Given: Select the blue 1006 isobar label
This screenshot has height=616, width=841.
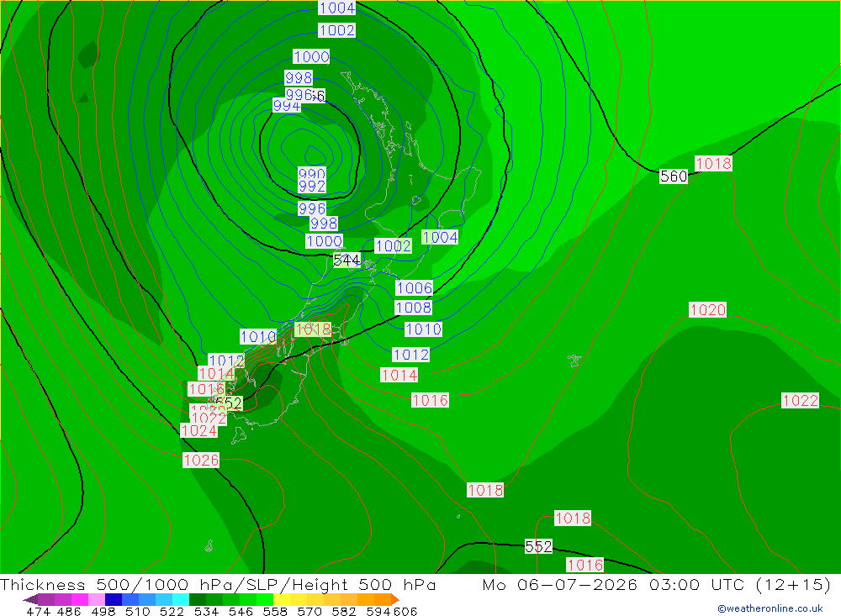Looking at the screenshot, I should tap(414, 288).
